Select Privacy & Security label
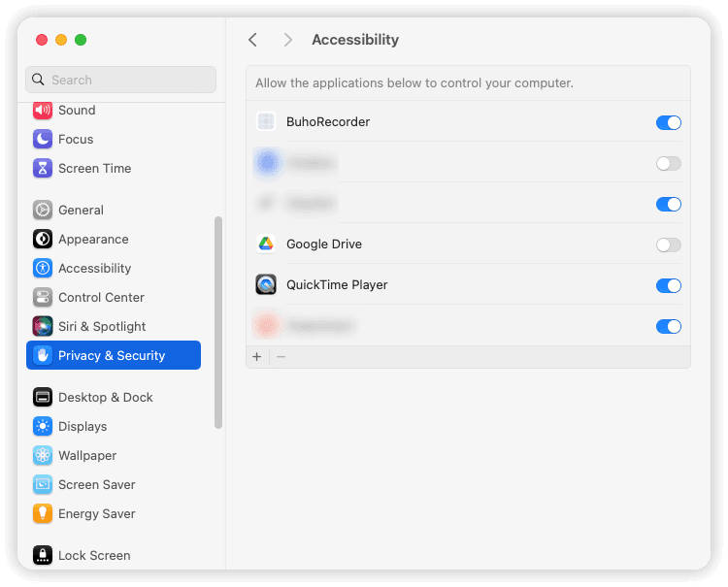 112,356
